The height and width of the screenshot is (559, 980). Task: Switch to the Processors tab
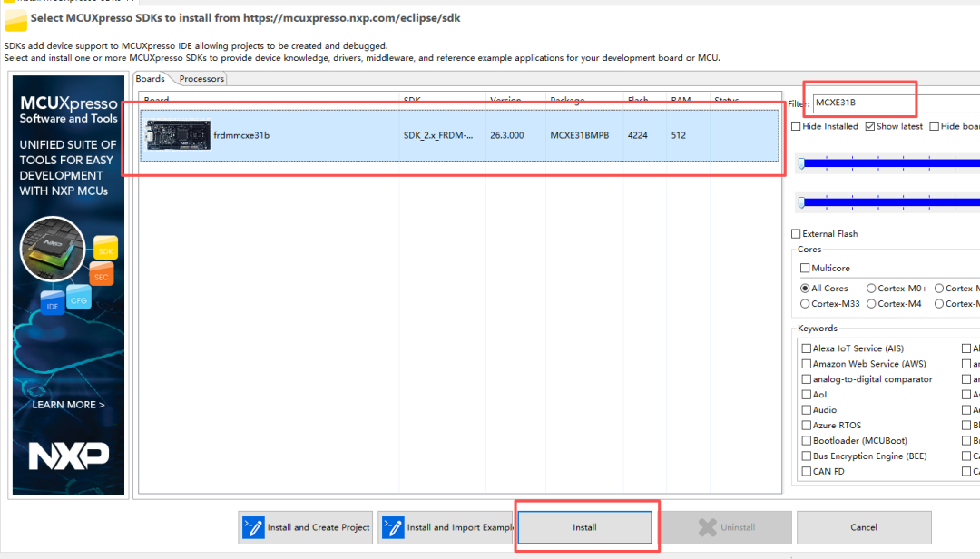201,79
